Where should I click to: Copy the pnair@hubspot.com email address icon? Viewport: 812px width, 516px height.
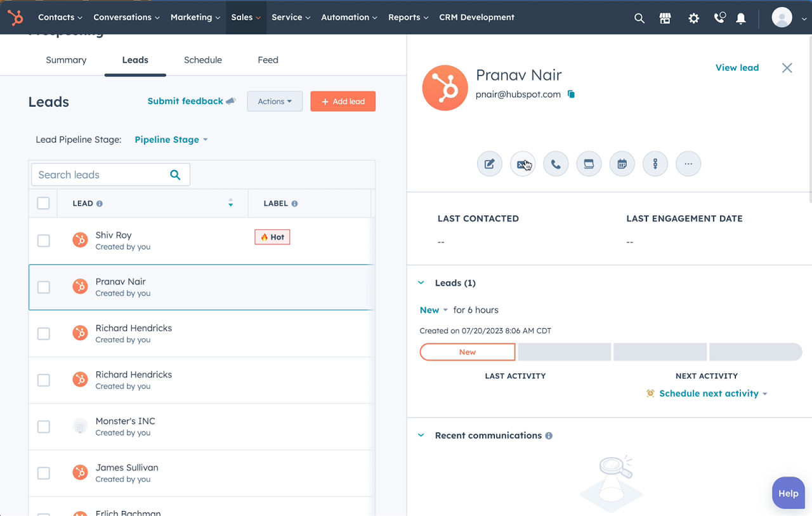(571, 94)
